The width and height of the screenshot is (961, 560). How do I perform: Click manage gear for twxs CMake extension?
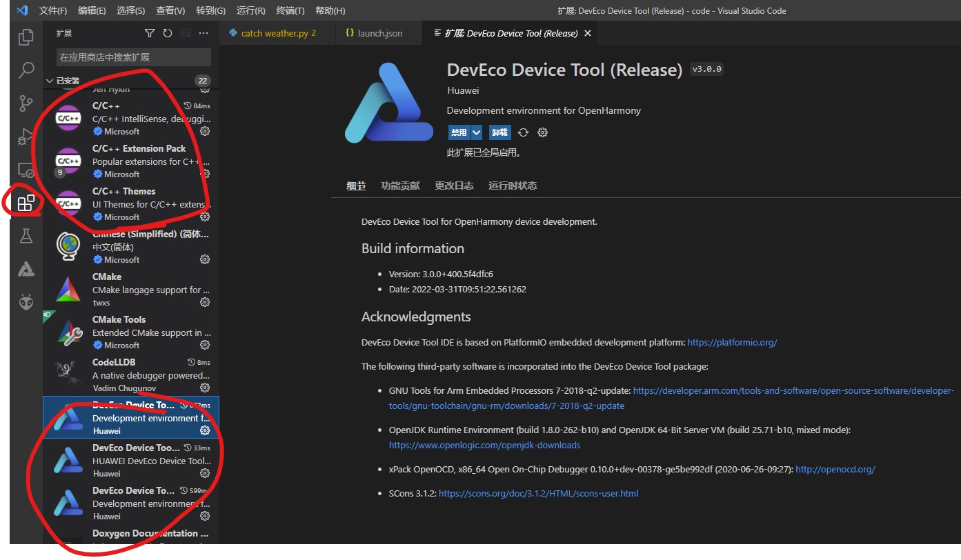pyautogui.click(x=205, y=302)
